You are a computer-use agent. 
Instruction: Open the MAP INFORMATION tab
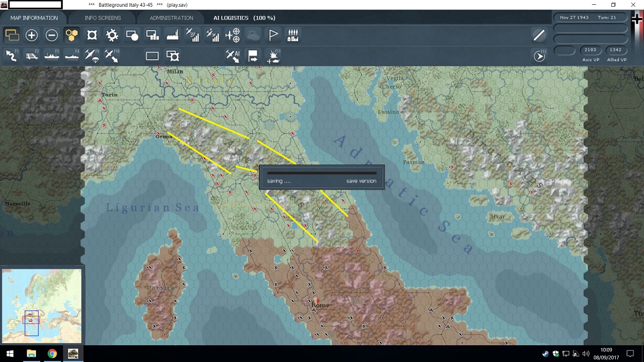click(34, 18)
